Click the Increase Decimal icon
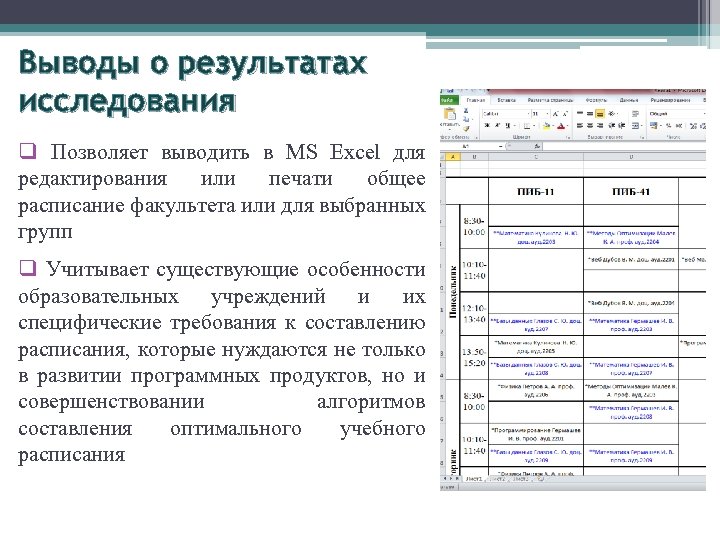This screenshot has height=540, width=720. click(x=693, y=125)
